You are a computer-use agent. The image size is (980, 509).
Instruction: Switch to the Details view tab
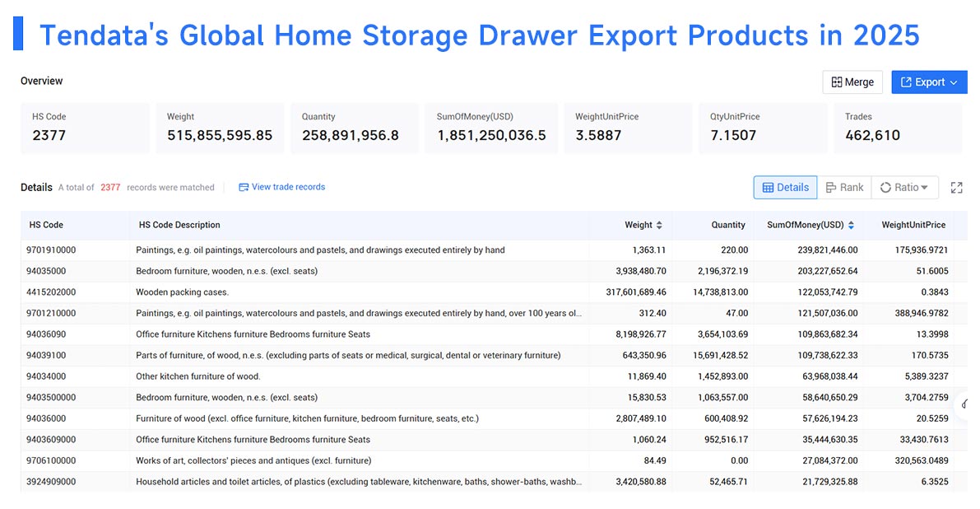785,188
